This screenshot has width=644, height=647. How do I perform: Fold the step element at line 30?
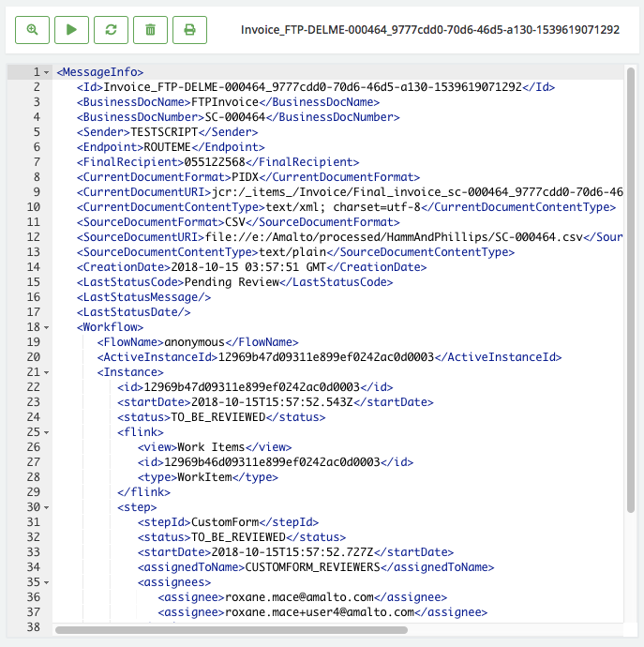click(47, 507)
